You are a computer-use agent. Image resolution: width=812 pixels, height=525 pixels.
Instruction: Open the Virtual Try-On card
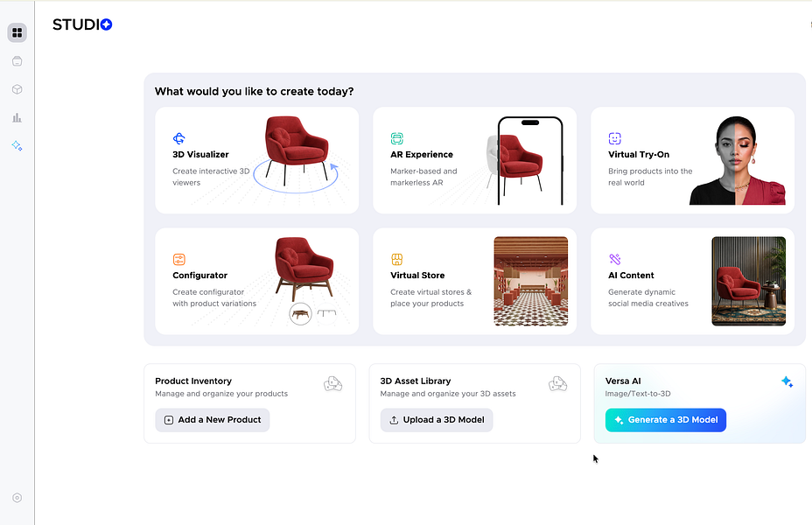pos(692,160)
